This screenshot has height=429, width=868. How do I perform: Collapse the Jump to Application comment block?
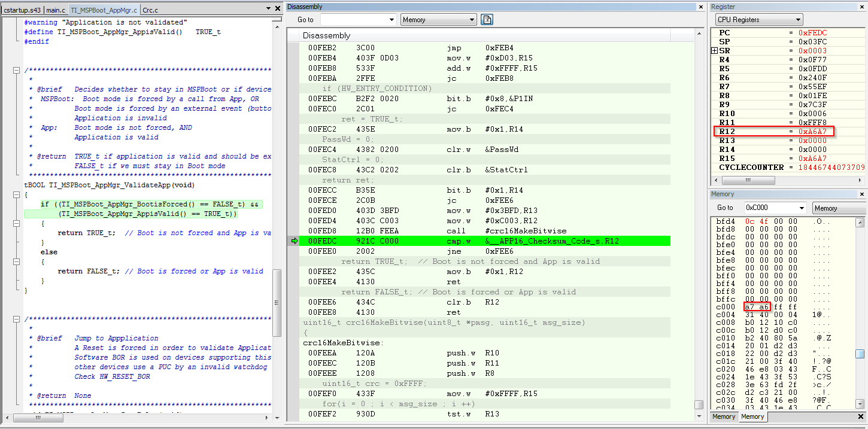pos(17,319)
